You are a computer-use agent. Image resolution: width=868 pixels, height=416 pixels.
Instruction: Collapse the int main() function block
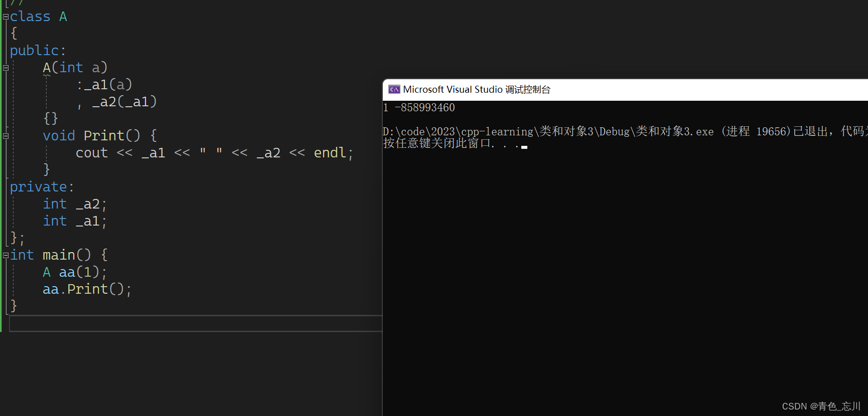click(6, 255)
